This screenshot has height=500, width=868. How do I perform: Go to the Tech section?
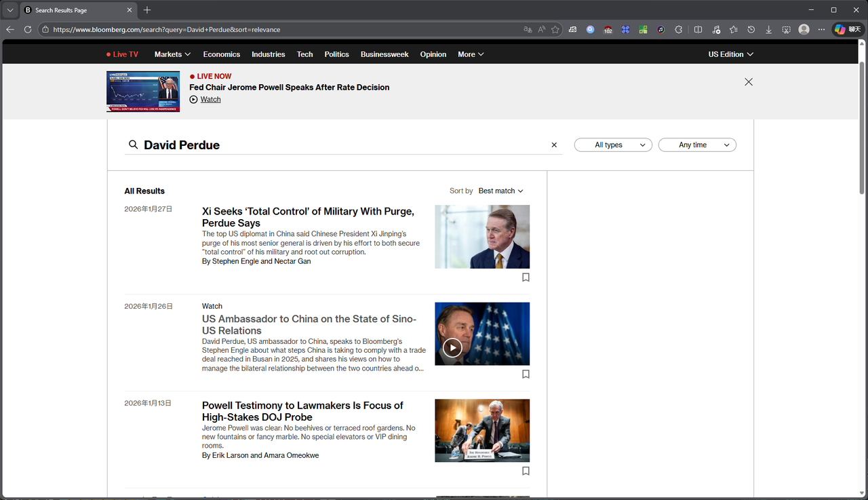point(305,54)
